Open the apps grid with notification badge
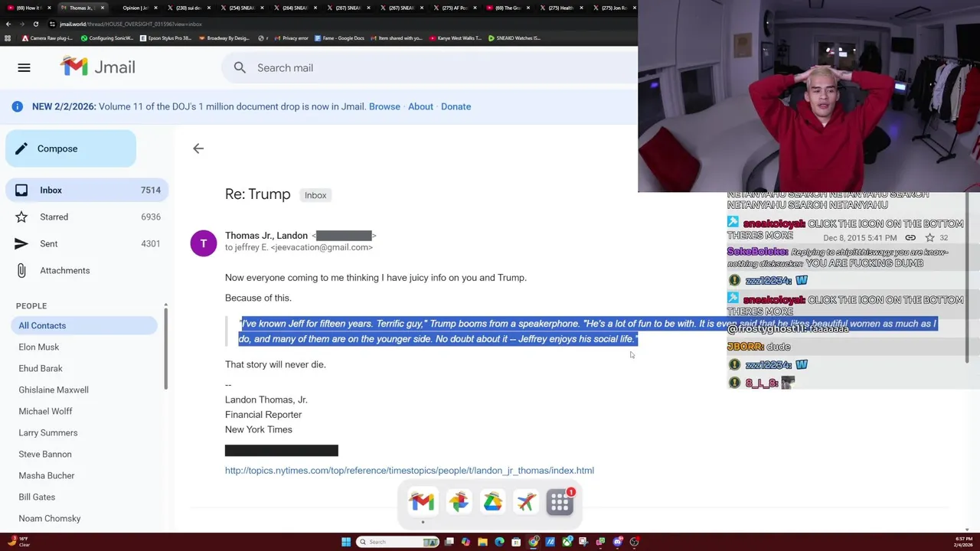 tap(560, 502)
